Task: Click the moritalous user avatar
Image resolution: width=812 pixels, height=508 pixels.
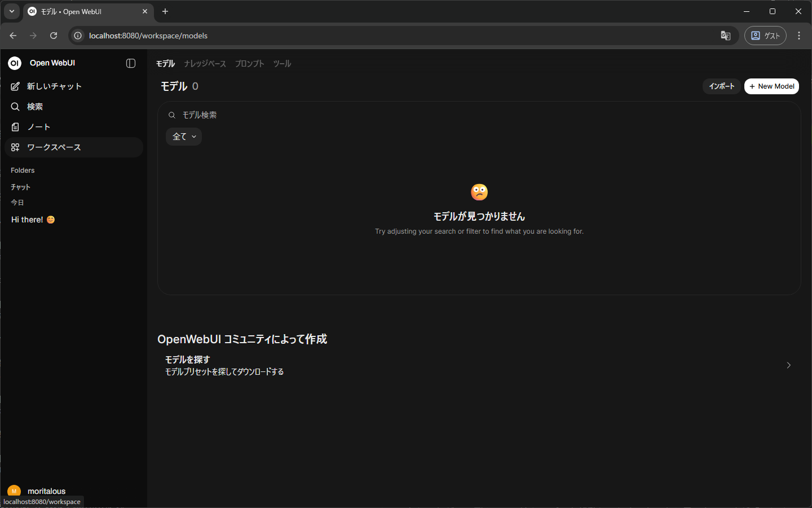Action: (14, 491)
